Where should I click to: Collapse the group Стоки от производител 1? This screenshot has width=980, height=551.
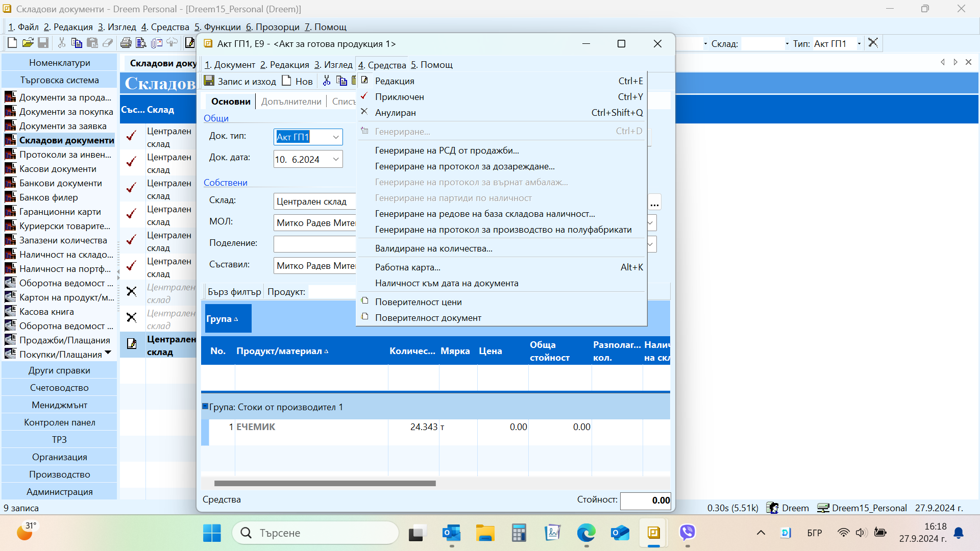point(205,407)
